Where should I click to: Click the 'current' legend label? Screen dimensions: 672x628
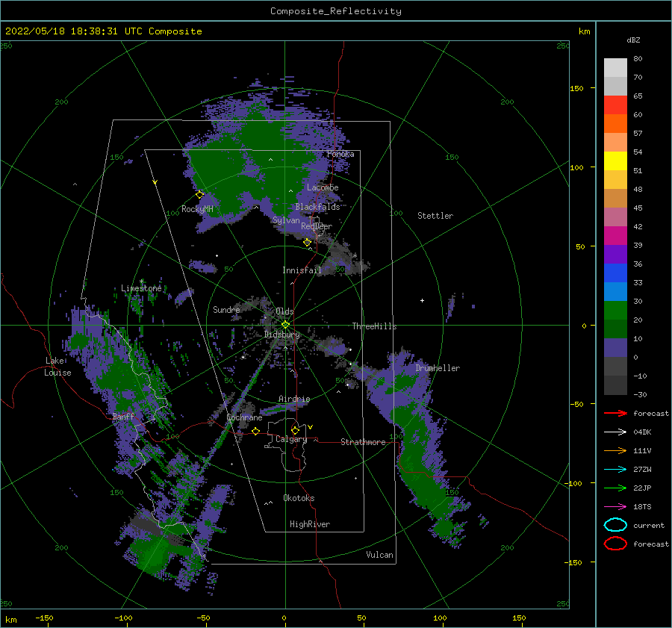649,525
